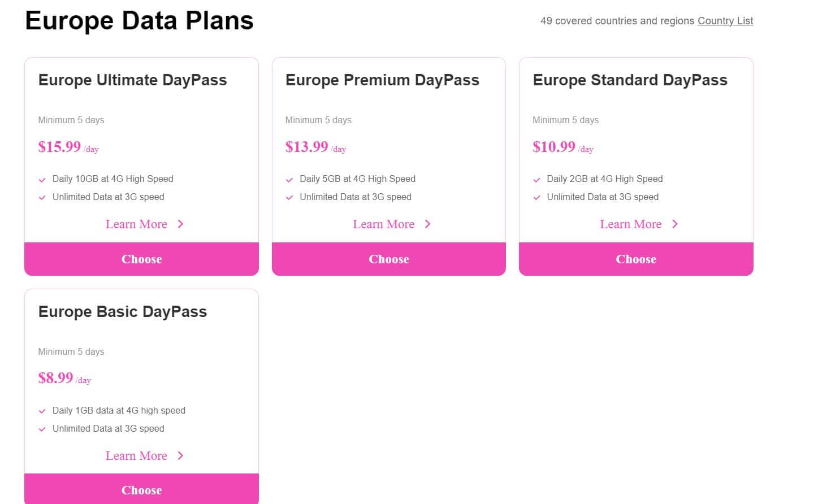The image size is (831, 504).
Task: Click the checkmark beside Unlimited Data at 3G speed on Standard plan
Action: click(x=537, y=197)
